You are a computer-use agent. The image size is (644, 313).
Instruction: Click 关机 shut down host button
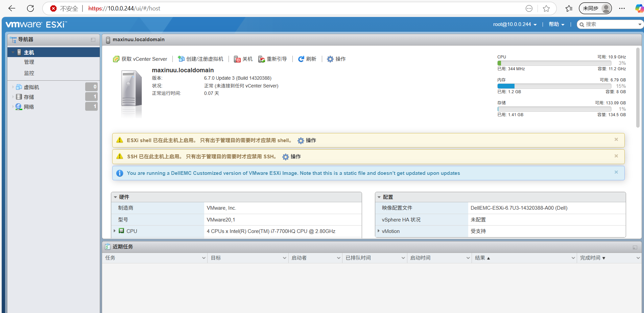click(243, 59)
